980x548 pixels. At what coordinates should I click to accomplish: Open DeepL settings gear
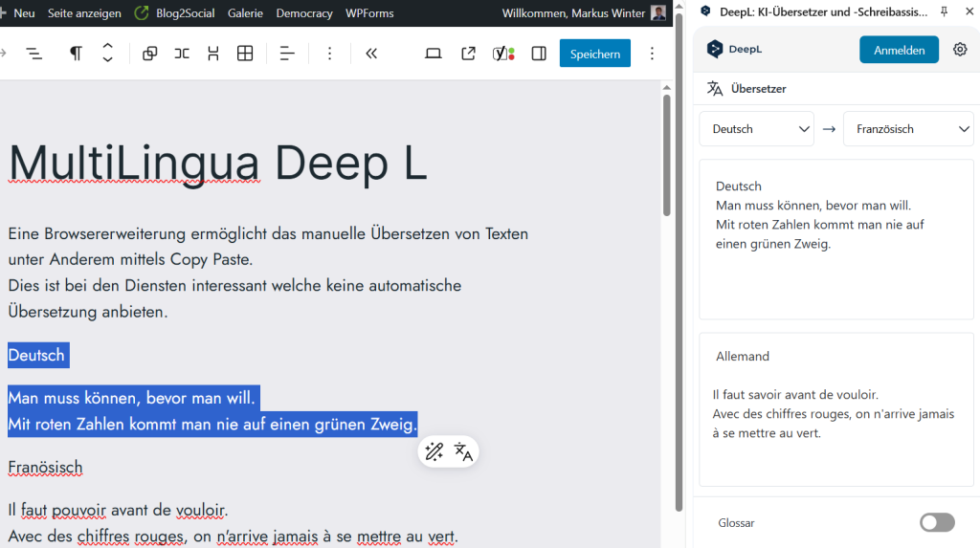960,50
